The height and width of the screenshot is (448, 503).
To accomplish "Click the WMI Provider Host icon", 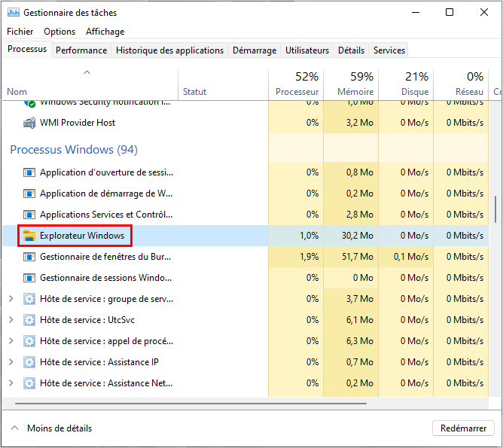I will pos(29,123).
